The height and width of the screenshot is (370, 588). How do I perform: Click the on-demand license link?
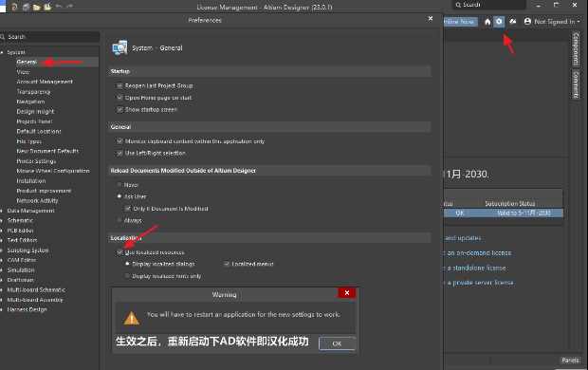point(477,253)
